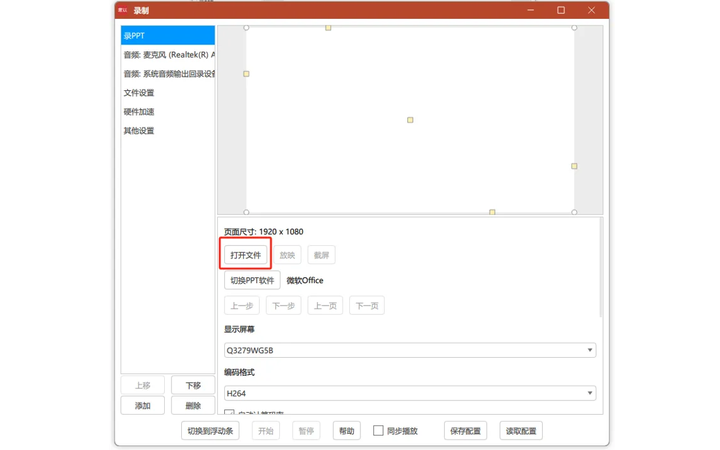Screen dimensions: 720x450
Task: Click the center handle of the preview area
Action: [410, 120]
